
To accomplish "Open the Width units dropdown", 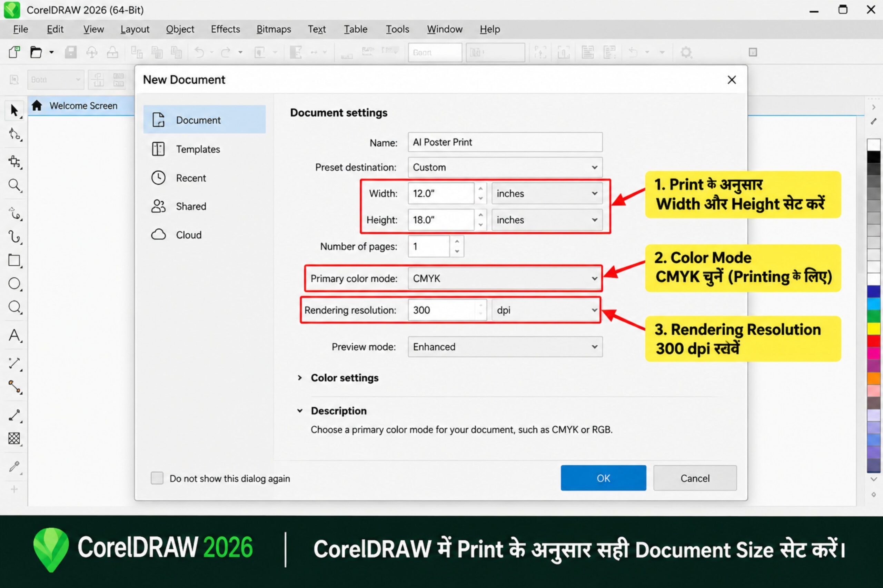I will (547, 193).
